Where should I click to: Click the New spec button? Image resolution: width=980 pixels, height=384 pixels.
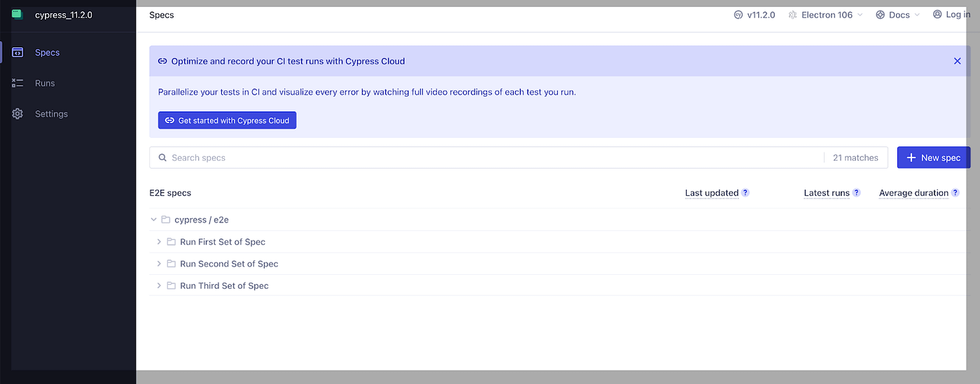click(x=934, y=157)
